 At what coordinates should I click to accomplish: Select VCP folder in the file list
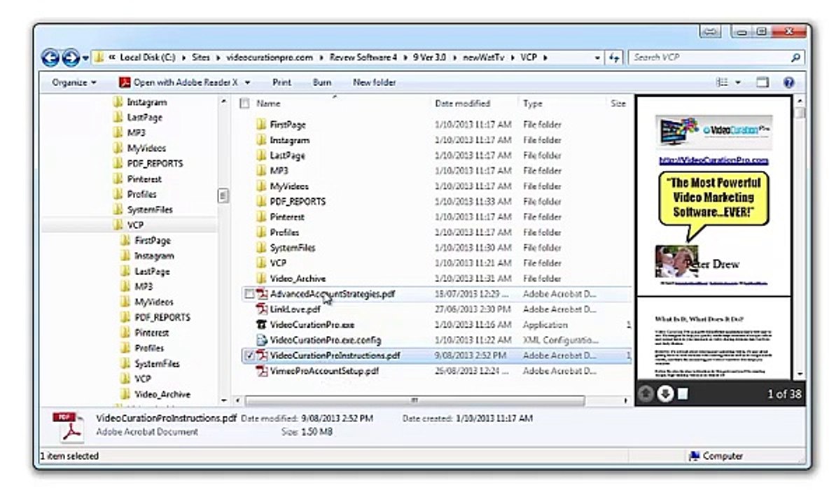(x=278, y=263)
